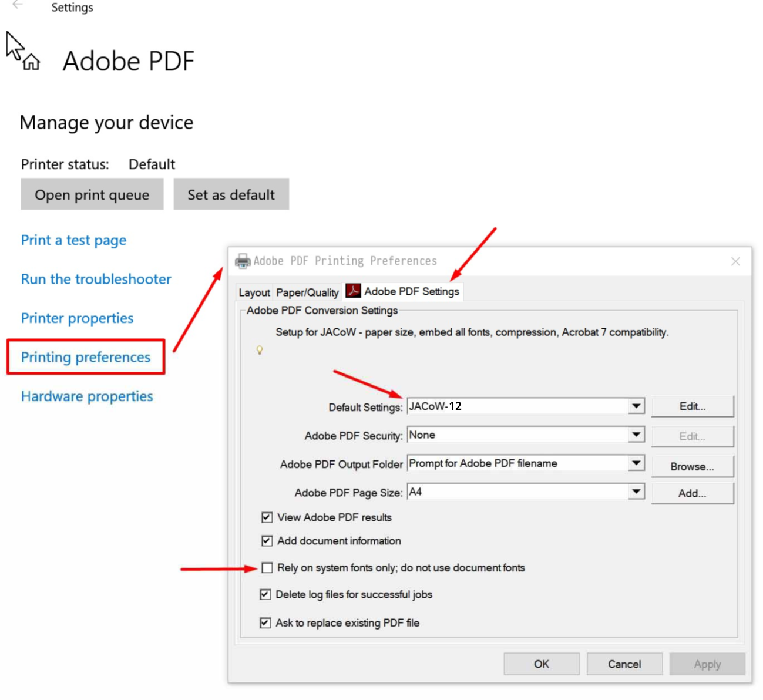The height and width of the screenshot is (700, 763).
Task: Switch to the Paper/Quality tab
Action: coord(307,292)
